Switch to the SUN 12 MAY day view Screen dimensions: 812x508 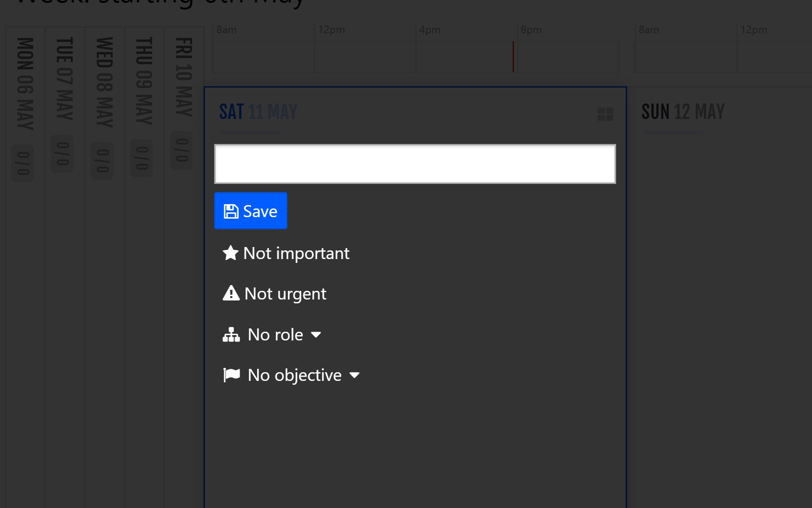pos(683,111)
